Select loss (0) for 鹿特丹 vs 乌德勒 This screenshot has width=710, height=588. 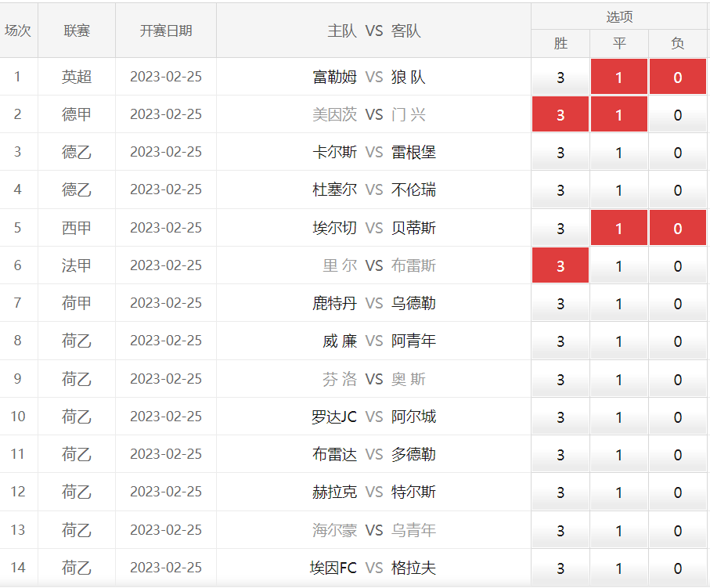[x=678, y=304]
